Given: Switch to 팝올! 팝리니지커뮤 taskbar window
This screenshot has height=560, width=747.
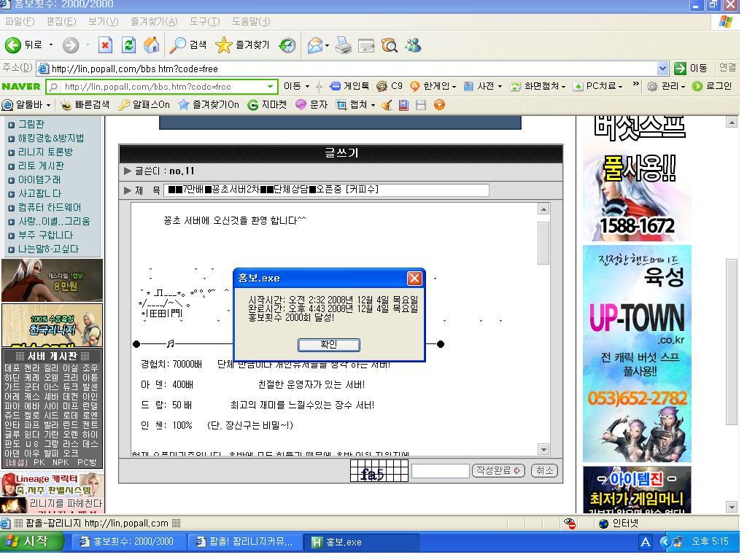Looking at the screenshot, I should (x=246, y=542).
